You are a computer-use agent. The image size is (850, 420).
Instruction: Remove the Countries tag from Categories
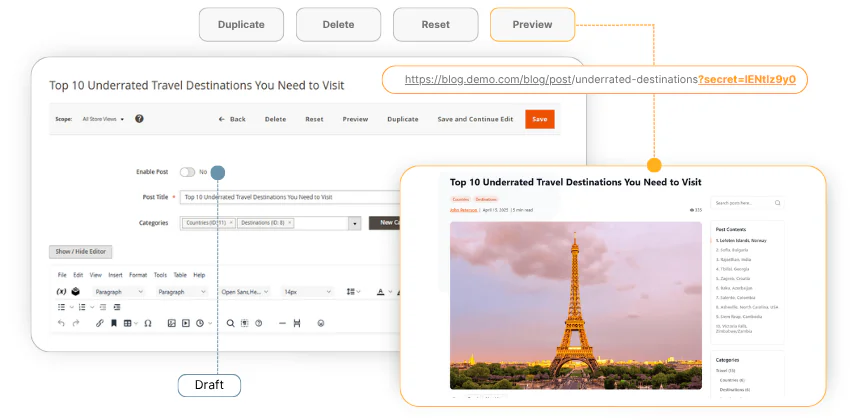click(x=232, y=223)
